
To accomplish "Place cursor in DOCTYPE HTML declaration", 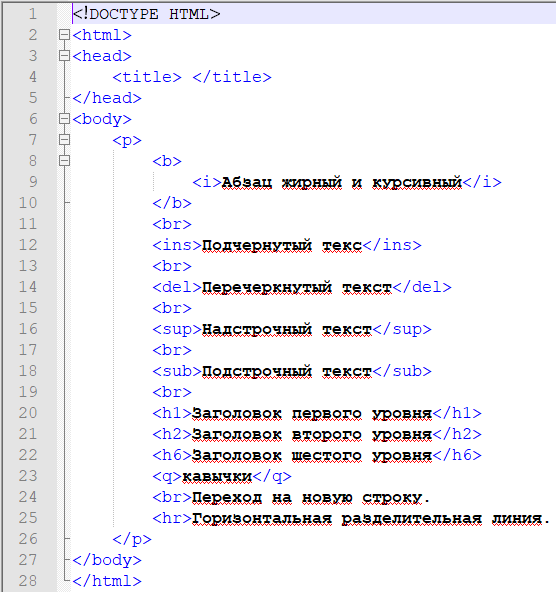I will point(146,14).
